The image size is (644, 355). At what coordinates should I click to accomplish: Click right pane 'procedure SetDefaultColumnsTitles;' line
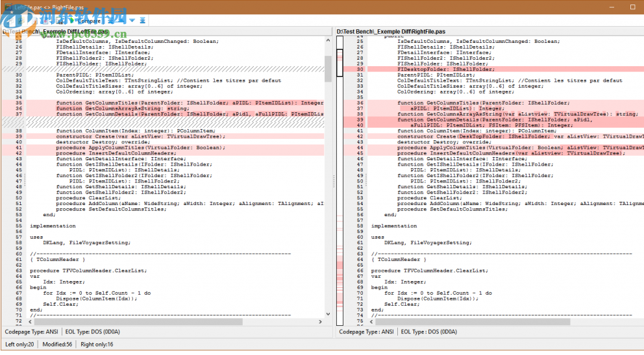452,210
